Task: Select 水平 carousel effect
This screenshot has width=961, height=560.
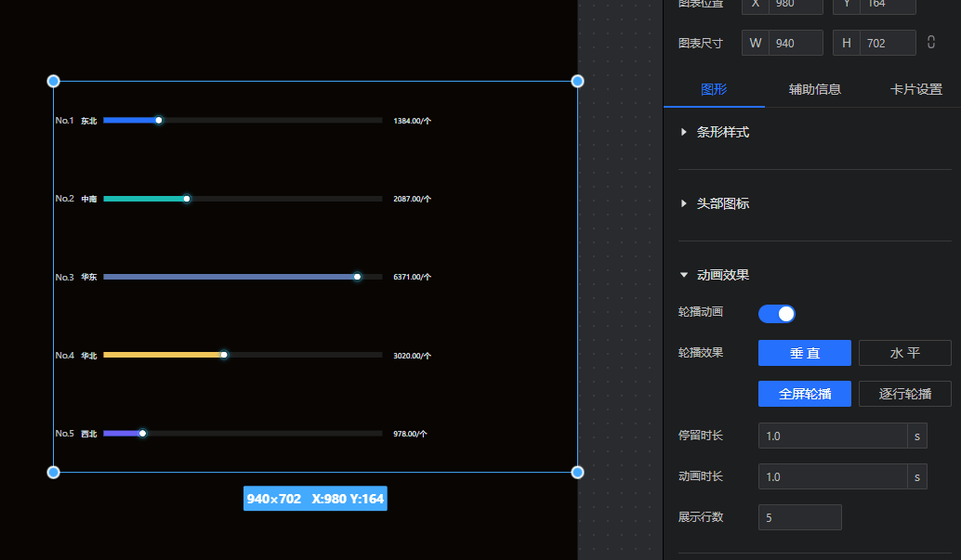Action: [904, 353]
